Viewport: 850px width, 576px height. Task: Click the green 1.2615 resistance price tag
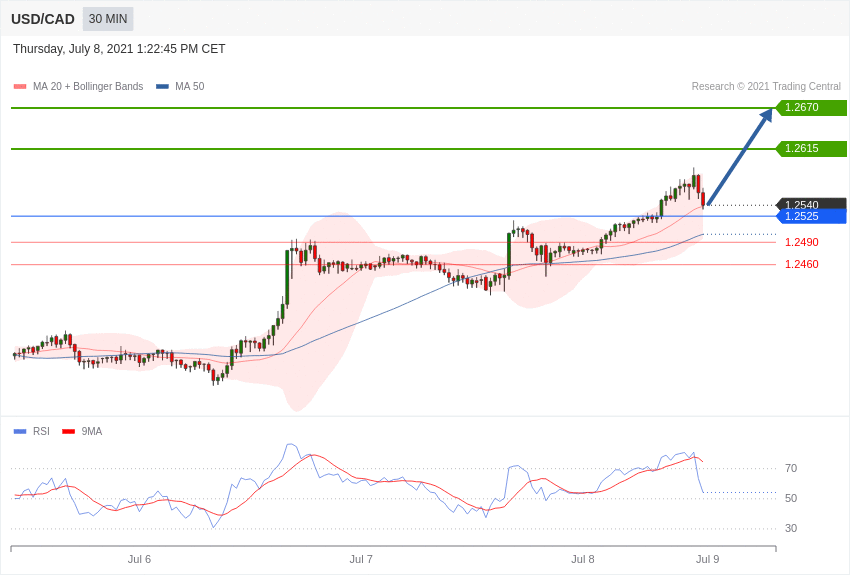(811, 149)
